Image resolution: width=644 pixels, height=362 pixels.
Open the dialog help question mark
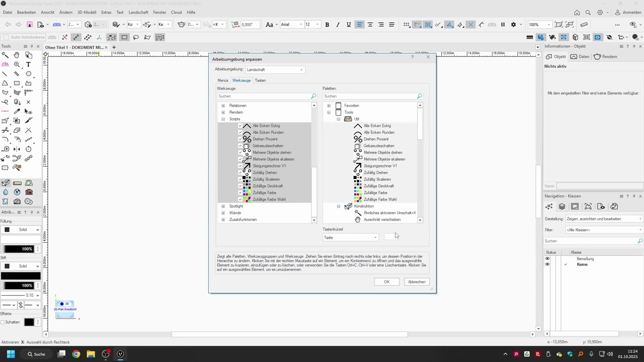(x=413, y=57)
